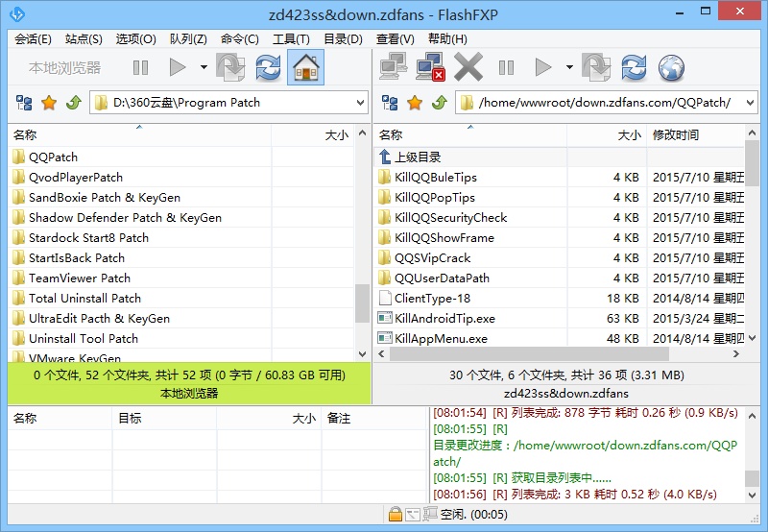768x532 pixels.
Task: Sort remote list by 名称 column header
Action: (x=470, y=135)
